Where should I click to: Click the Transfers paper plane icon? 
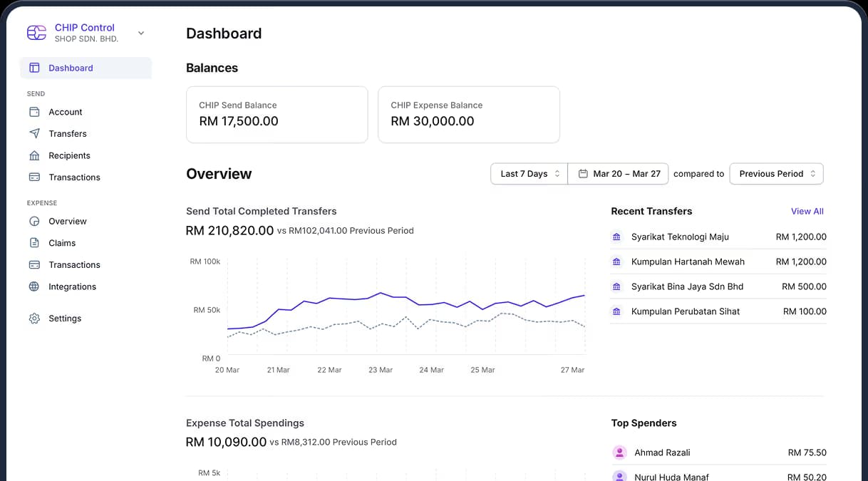click(x=34, y=133)
